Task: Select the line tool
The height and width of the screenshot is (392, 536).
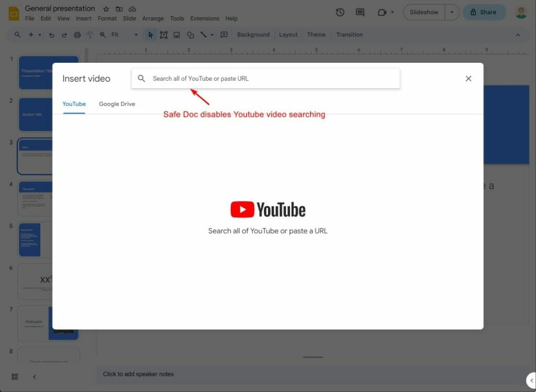Action: [x=204, y=35]
